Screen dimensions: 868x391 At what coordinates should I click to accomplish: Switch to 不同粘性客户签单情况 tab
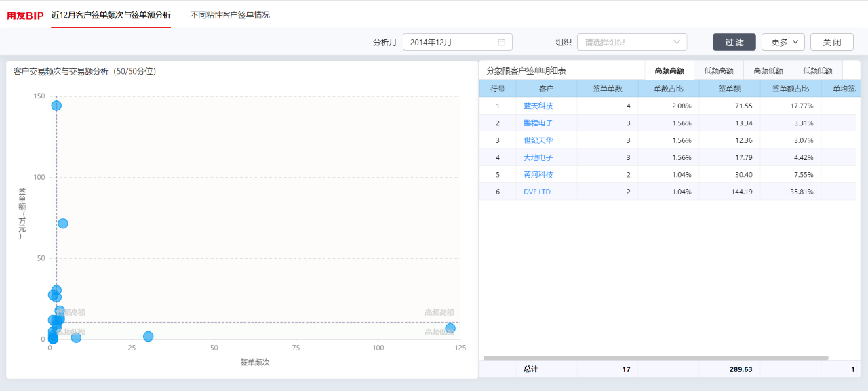point(230,15)
